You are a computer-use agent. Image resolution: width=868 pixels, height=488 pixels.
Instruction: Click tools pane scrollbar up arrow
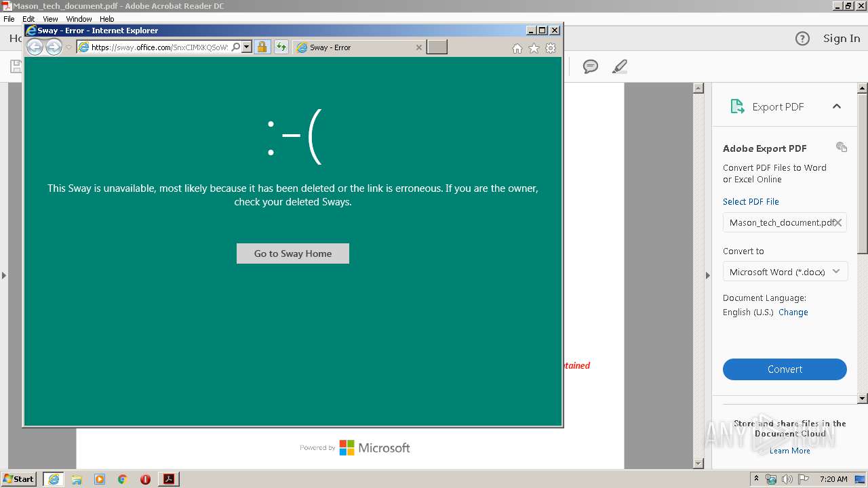click(863, 89)
